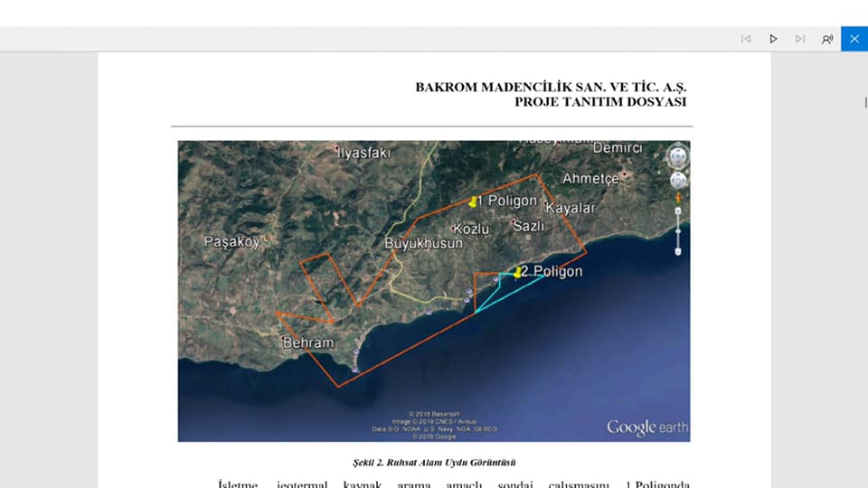The width and height of the screenshot is (868, 488).
Task: Go back to the previous read-aloud paragraph
Action: [746, 39]
